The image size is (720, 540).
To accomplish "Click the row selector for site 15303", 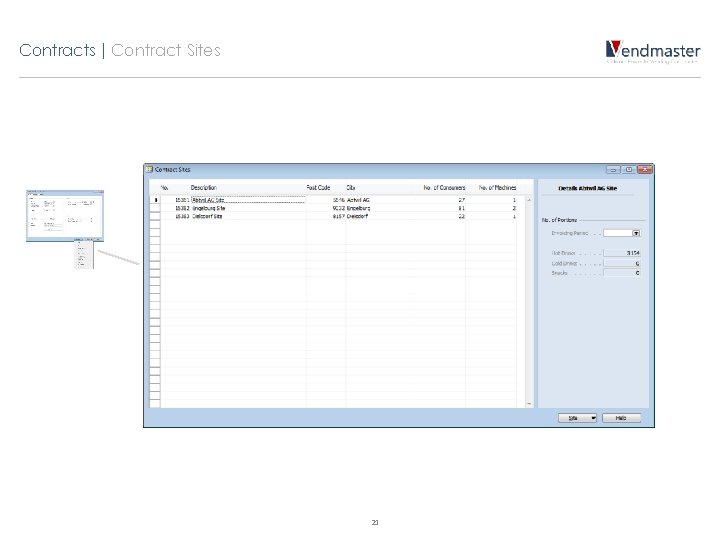I will click(x=155, y=216).
